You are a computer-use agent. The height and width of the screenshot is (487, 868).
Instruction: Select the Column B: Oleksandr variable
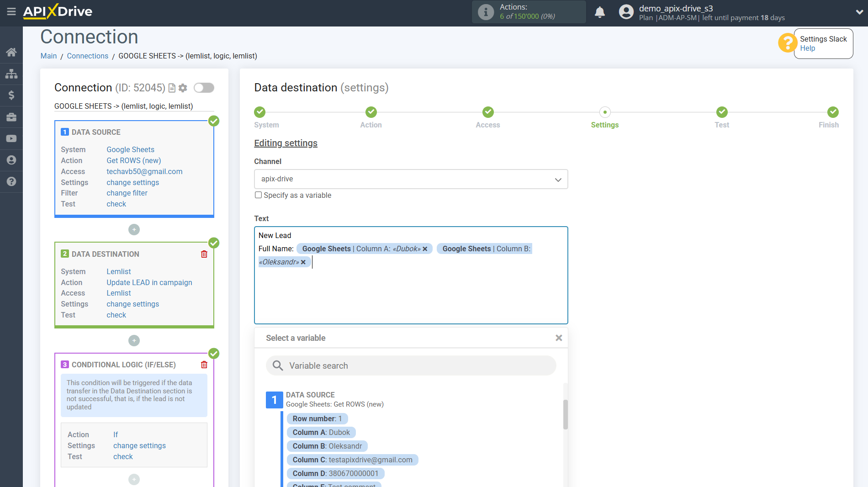click(327, 446)
